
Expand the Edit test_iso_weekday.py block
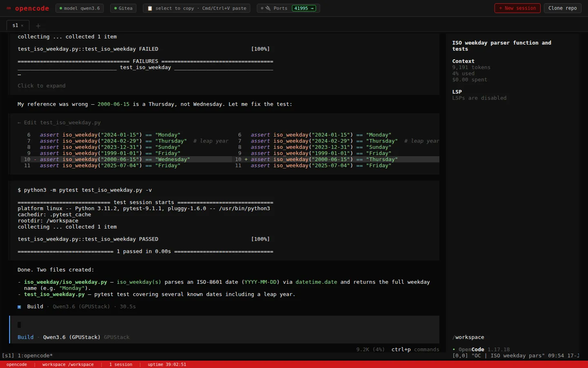point(59,123)
